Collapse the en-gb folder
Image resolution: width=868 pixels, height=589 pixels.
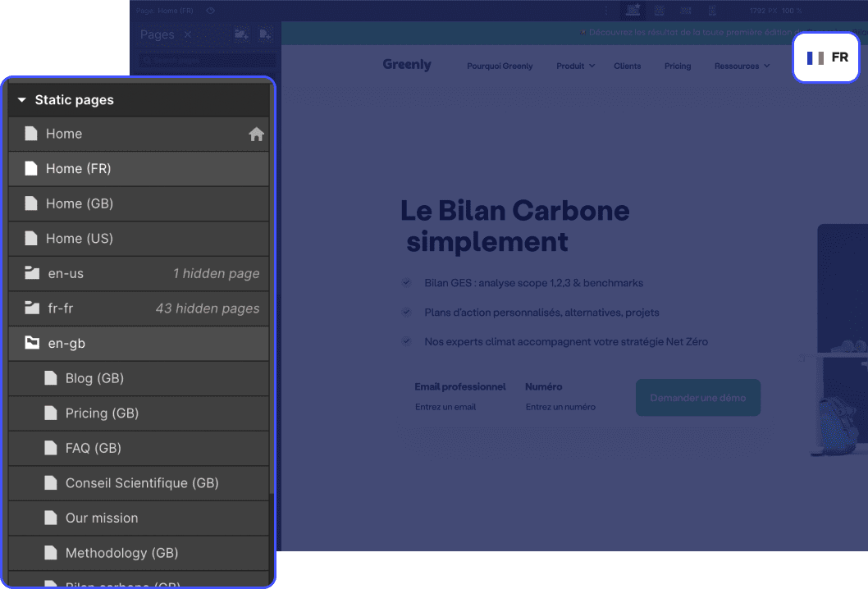click(x=139, y=343)
